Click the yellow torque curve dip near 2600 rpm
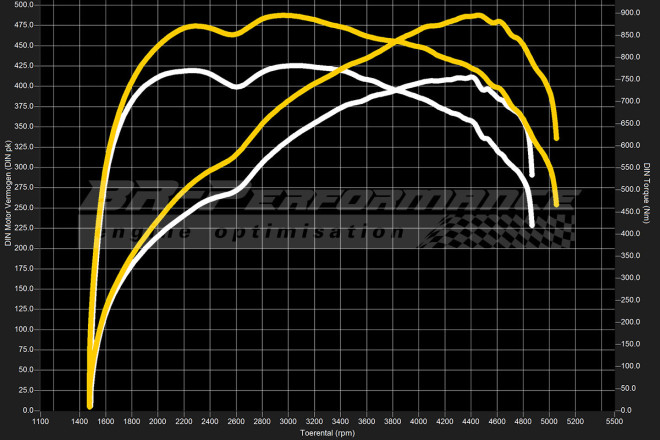 click(x=233, y=34)
